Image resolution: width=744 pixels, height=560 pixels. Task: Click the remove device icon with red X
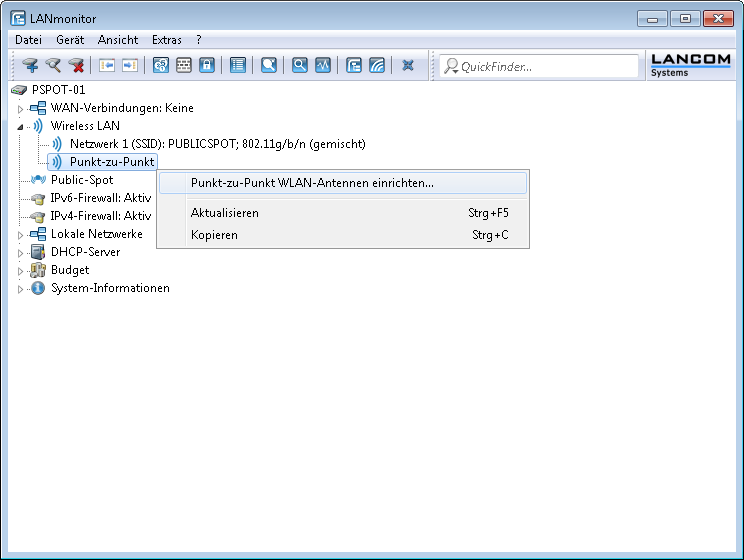click(x=77, y=66)
